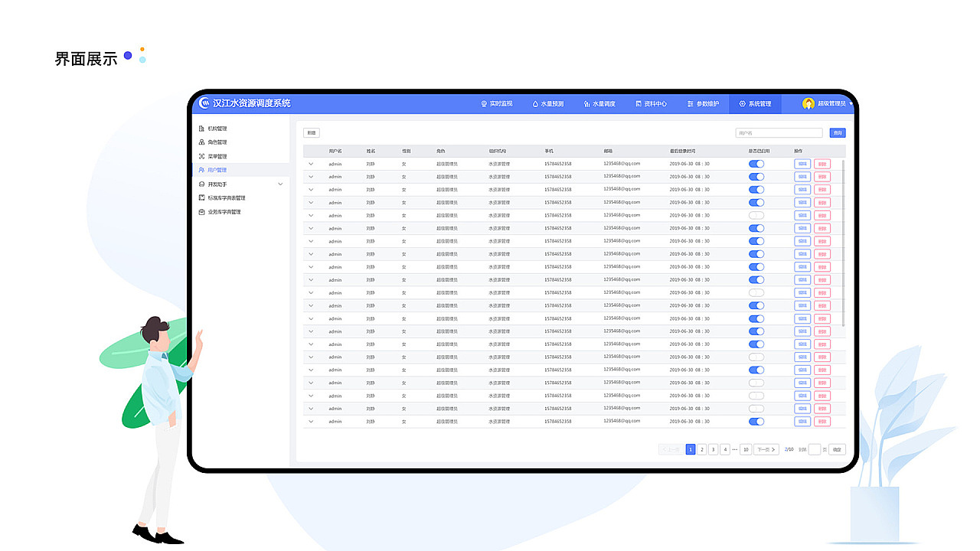
Task: Select the highlighted page 1 button
Action: pos(691,449)
